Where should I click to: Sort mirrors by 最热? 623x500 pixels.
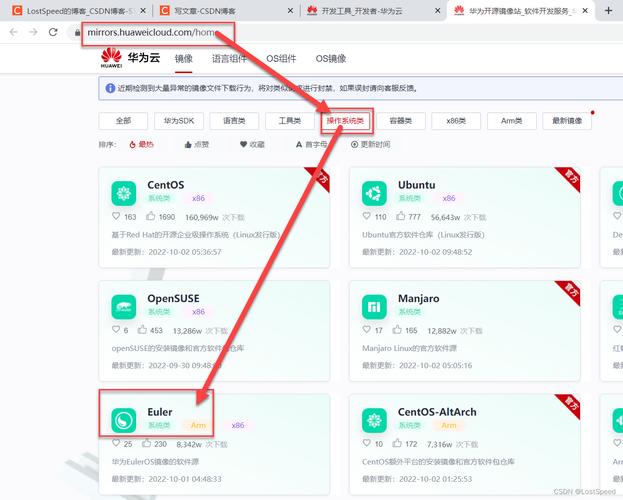coord(141,144)
